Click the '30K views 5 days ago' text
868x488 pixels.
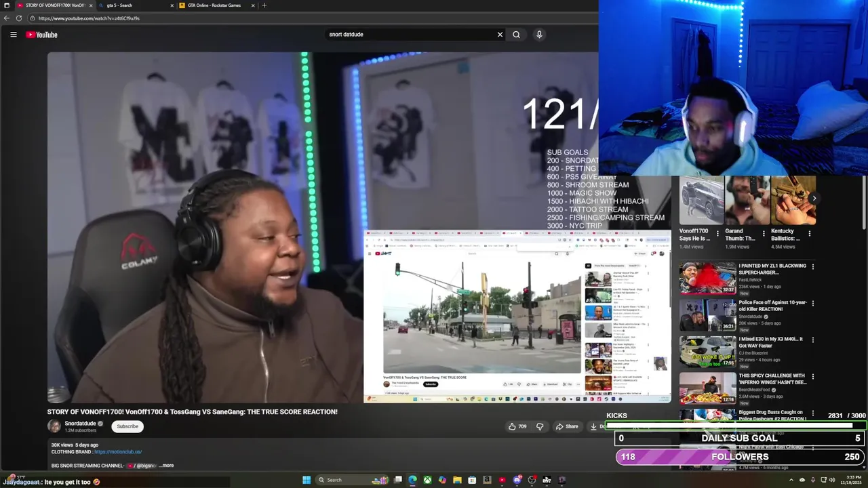pyautogui.click(x=75, y=445)
